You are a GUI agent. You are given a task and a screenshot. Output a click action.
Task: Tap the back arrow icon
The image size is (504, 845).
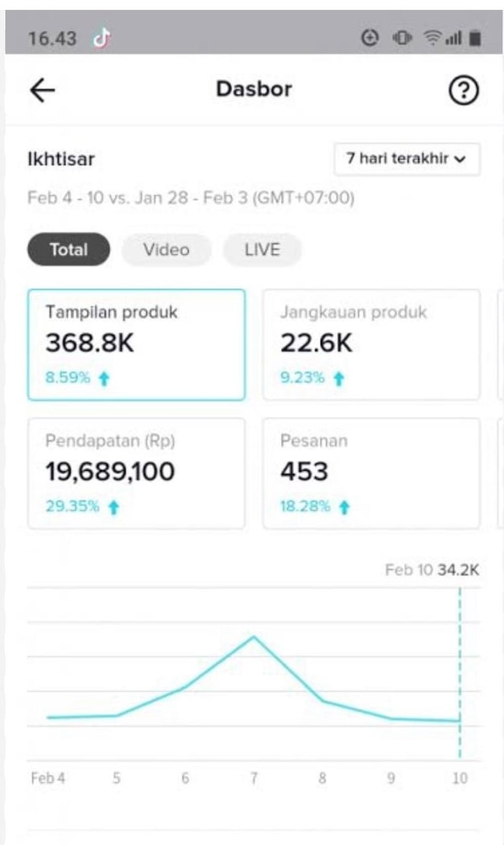[x=43, y=90]
